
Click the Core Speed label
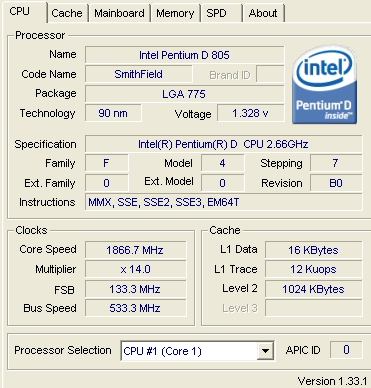[48, 249]
